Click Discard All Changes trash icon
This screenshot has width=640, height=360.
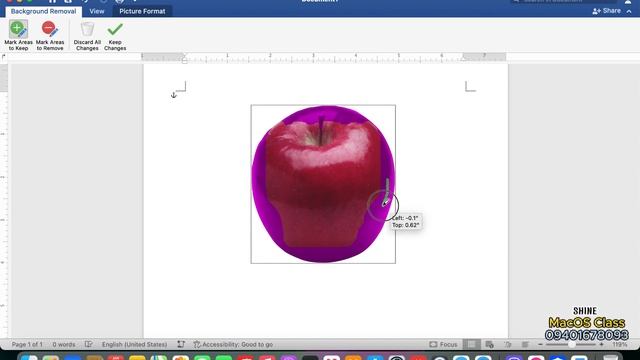pyautogui.click(x=87, y=30)
